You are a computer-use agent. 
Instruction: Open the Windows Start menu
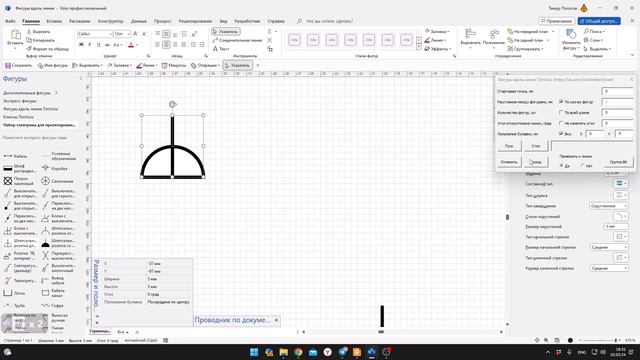point(254,352)
